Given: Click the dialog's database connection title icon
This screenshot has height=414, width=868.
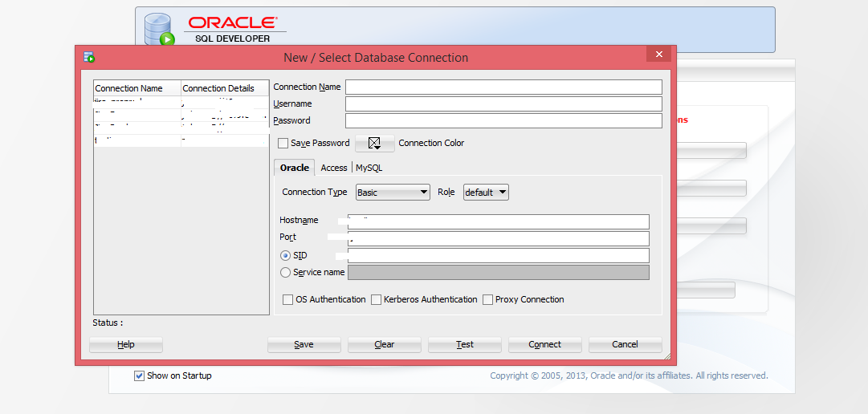Looking at the screenshot, I should tap(89, 57).
